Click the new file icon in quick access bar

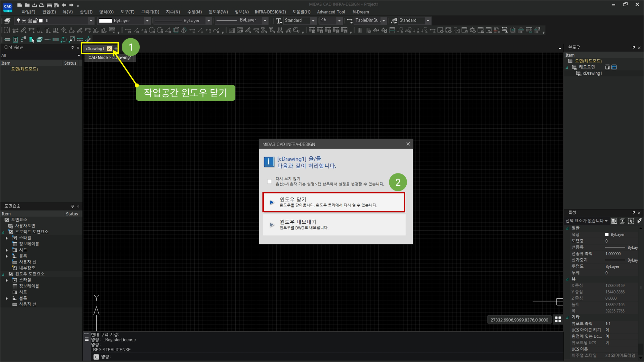(20, 5)
